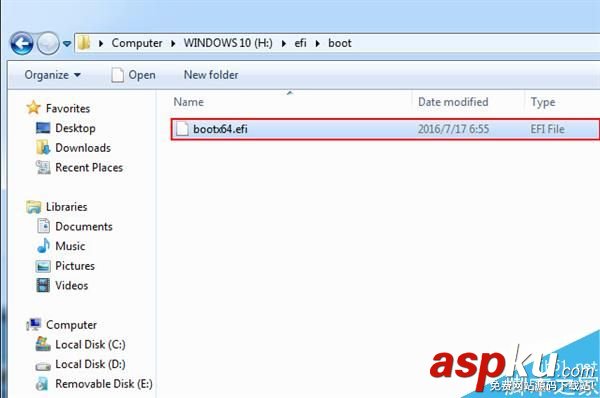
Task: Open the Pictures library
Action: click(75, 266)
